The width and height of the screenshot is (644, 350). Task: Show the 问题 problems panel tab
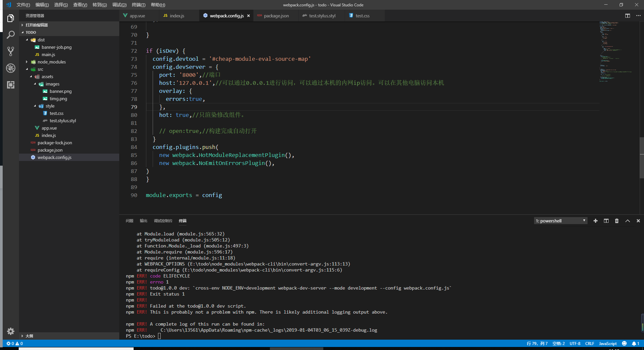coord(130,221)
